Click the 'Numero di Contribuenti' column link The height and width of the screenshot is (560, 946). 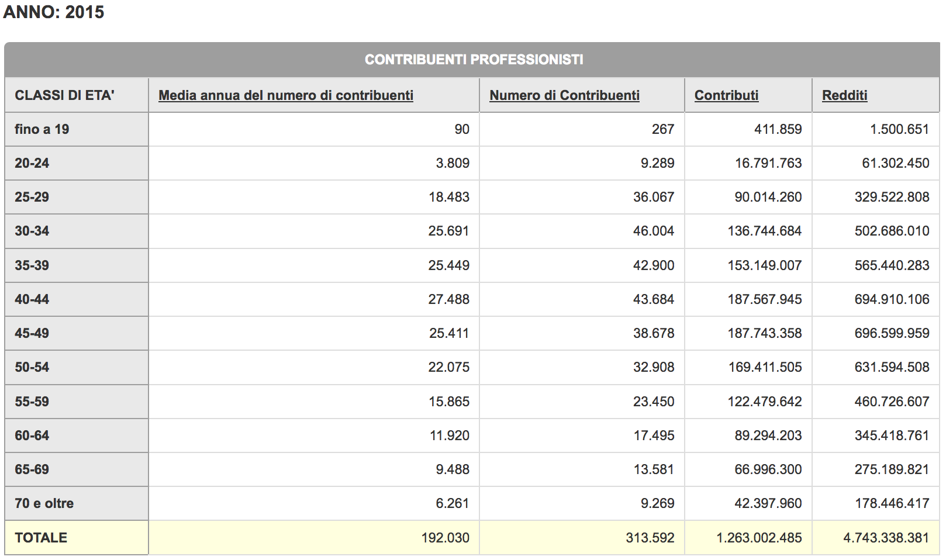[564, 95]
